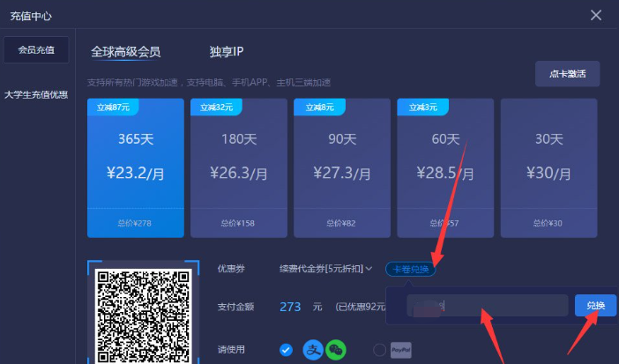Click the 总价¥30 total text
Image resolution: width=619 pixels, height=364 pixels.
548,224
